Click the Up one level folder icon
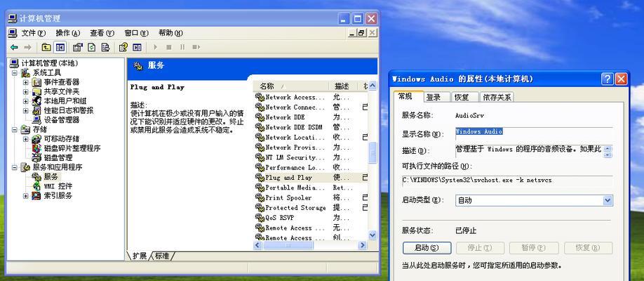The height and width of the screenshot is (281, 644). pos(46,47)
